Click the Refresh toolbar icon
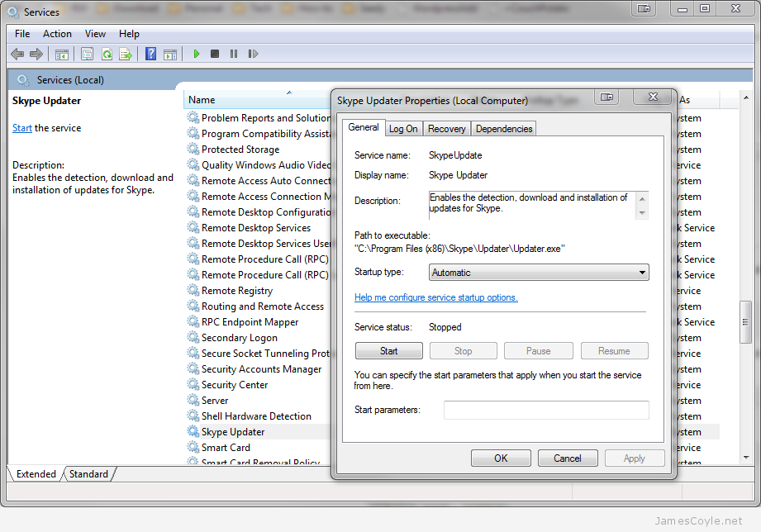The image size is (761, 532). [107, 54]
